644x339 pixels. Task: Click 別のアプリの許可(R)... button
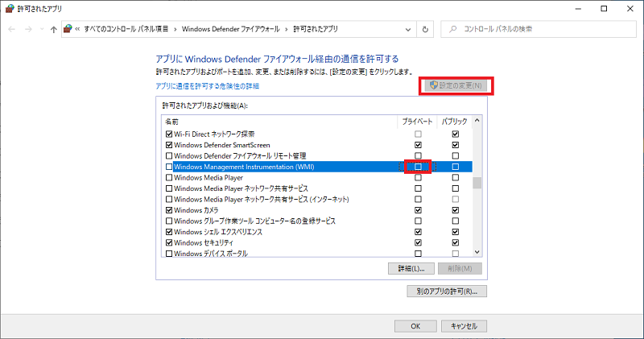(x=447, y=291)
